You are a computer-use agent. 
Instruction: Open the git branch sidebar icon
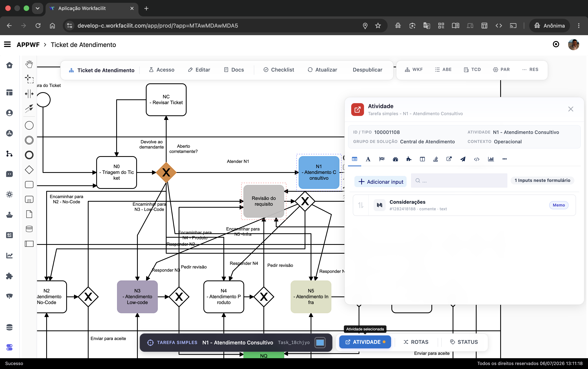9,154
